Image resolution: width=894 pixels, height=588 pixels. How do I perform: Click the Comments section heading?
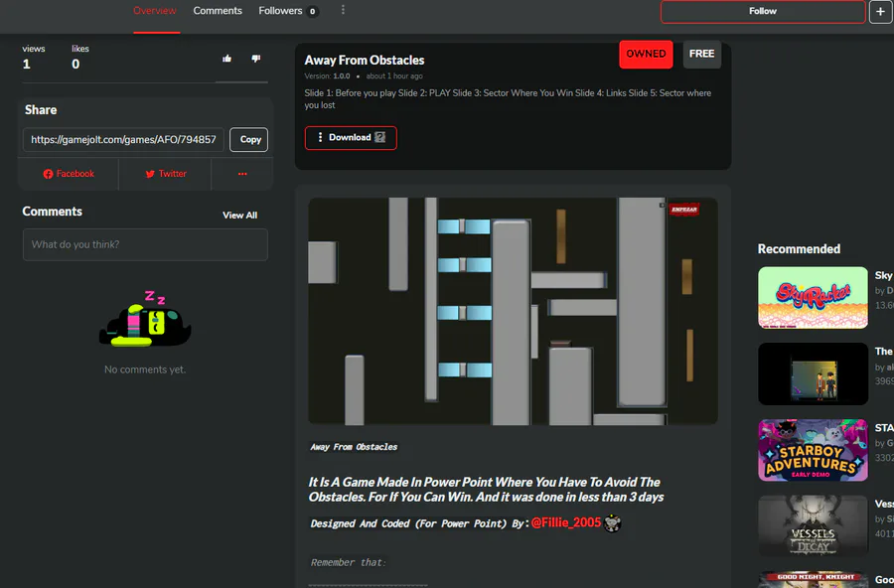(52, 212)
